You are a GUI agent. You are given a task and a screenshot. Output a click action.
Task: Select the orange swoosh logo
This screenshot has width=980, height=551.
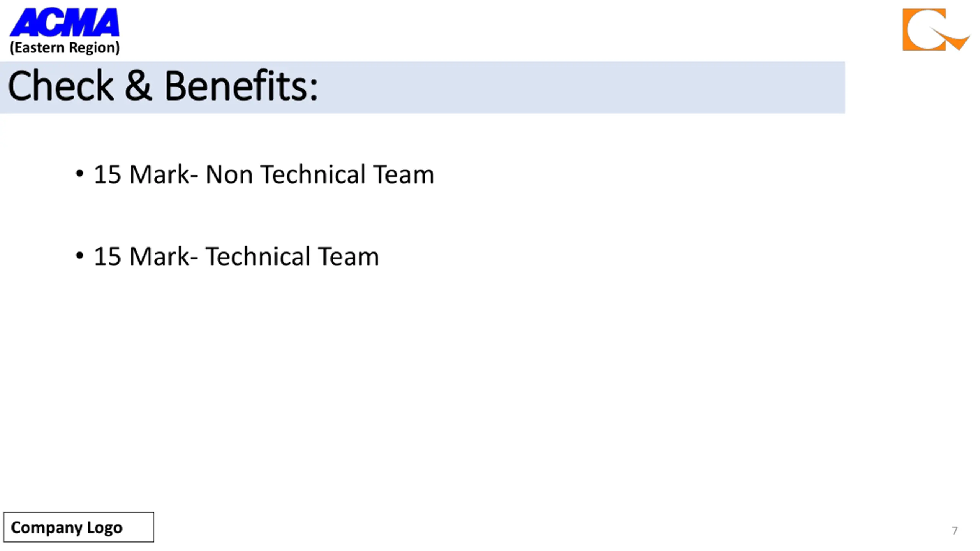pyautogui.click(x=936, y=29)
